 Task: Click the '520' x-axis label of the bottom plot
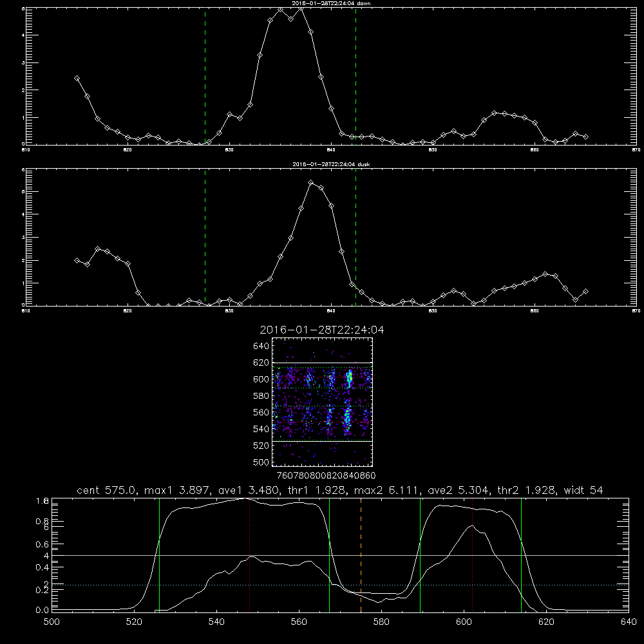click(134, 622)
